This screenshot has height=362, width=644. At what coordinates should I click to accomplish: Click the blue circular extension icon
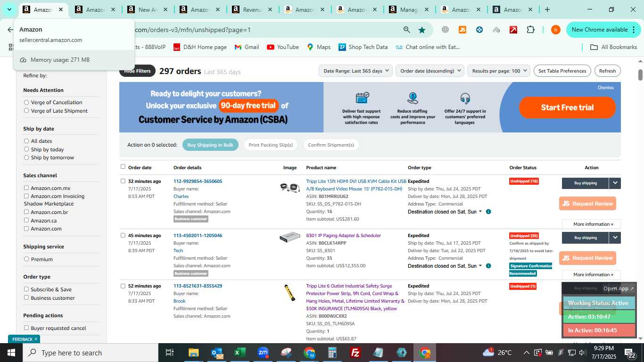click(x=479, y=30)
